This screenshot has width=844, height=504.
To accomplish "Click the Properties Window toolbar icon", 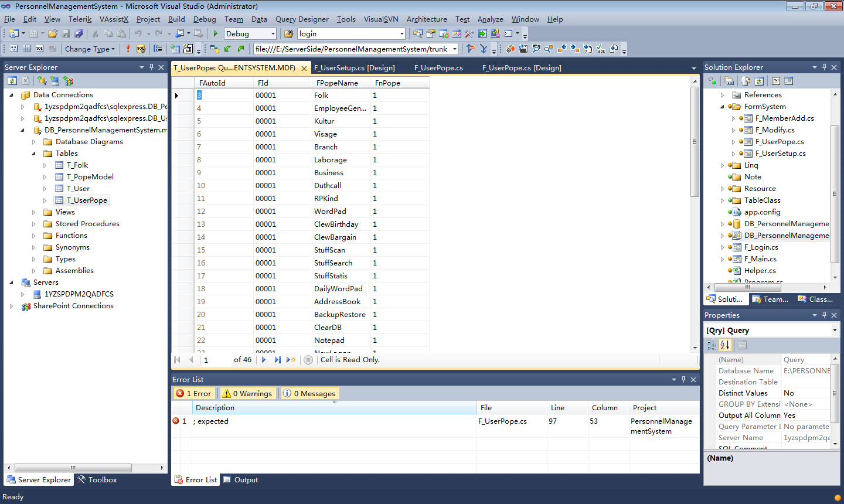I will (431, 34).
